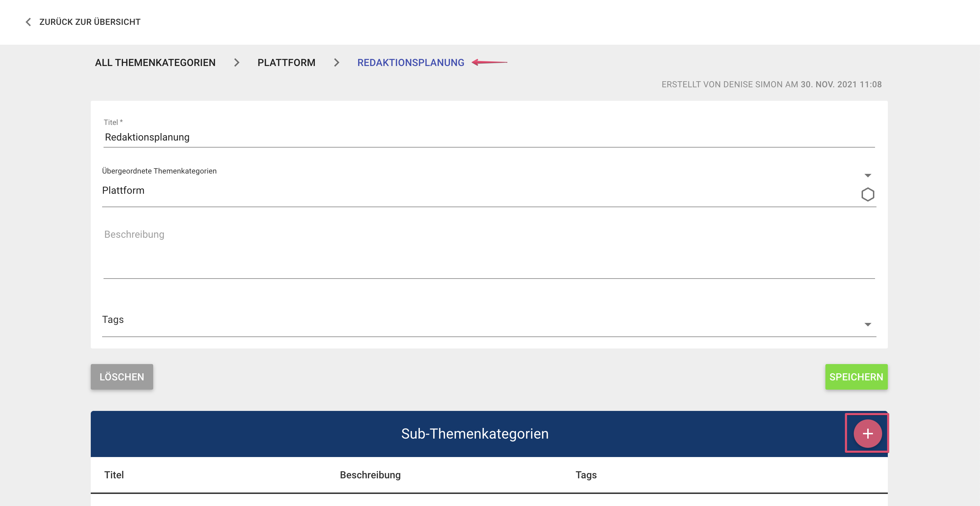This screenshot has height=506, width=980.
Task: Select Redaktionsplanung breadcrumb
Action: (411, 62)
